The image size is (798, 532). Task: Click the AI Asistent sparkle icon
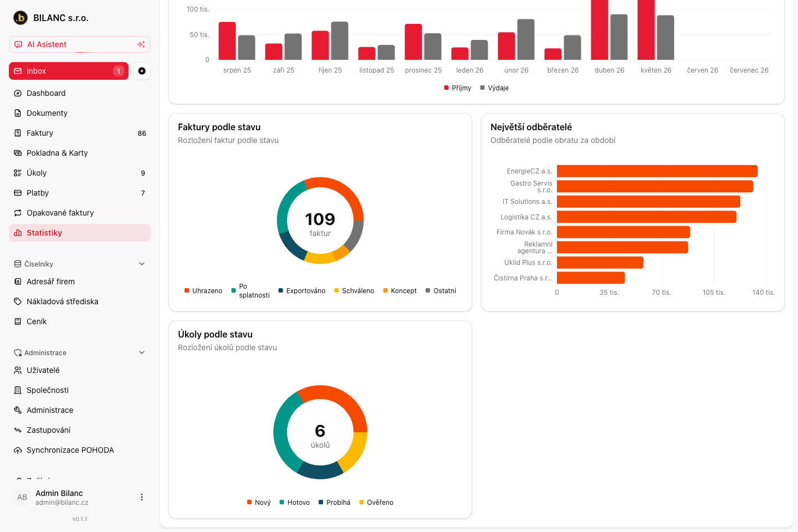141,44
